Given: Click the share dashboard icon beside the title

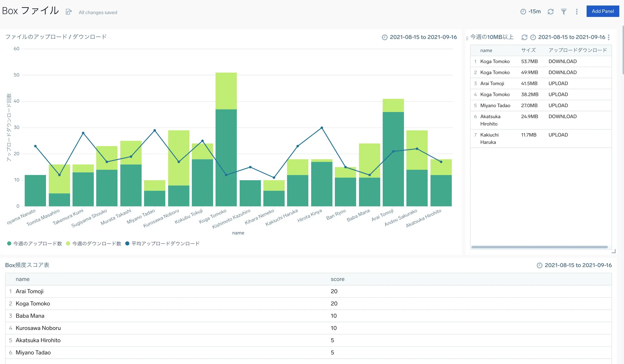Looking at the screenshot, I should pos(69,12).
